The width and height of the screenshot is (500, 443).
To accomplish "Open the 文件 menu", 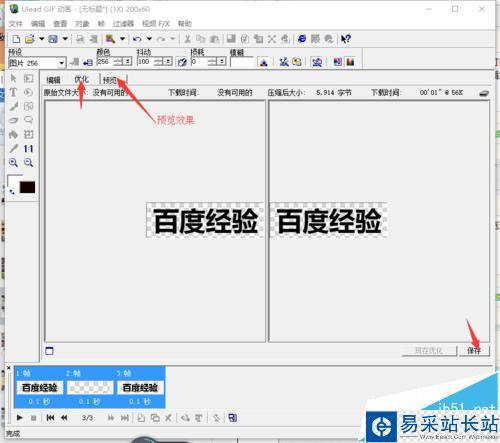I will tap(15, 24).
